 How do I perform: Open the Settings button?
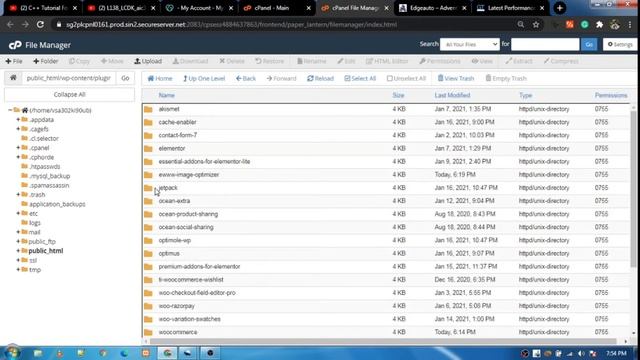point(620,44)
